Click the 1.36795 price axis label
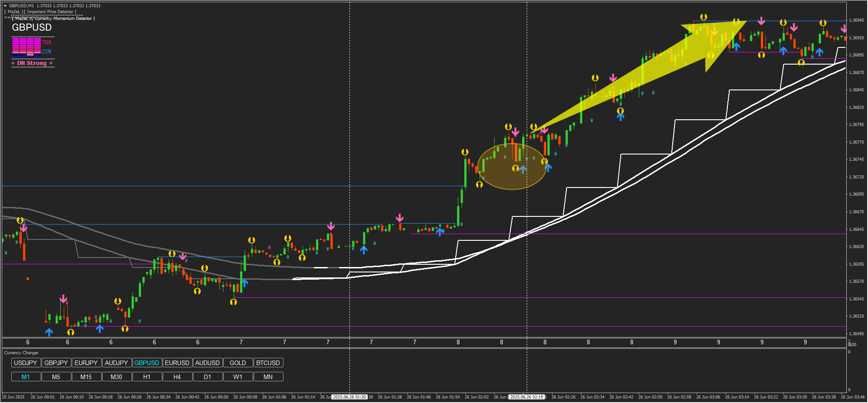The image size is (868, 403). pyautogui.click(x=856, y=125)
